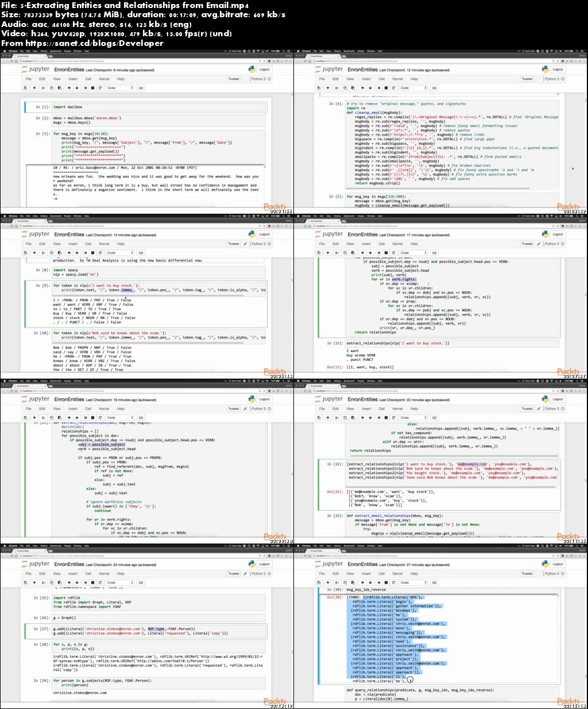Open Cell menu in the 19-minutes-ago notebook
This screenshot has height=709, width=588.
88,409
